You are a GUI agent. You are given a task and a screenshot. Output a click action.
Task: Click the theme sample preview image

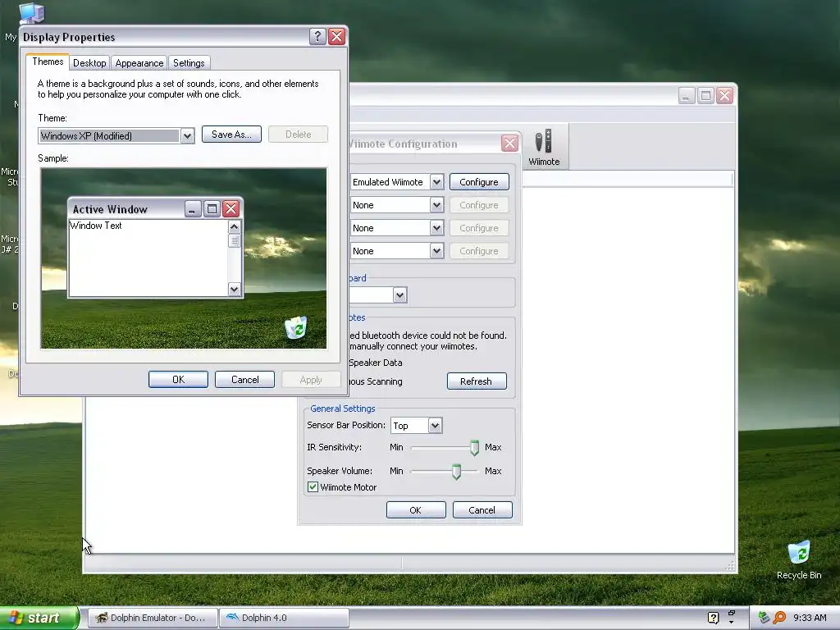(184, 258)
